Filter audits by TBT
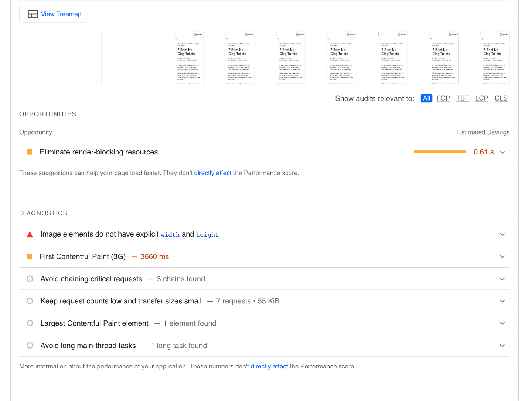Viewport: 532px width, 401px height. click(x=463, y=98)
